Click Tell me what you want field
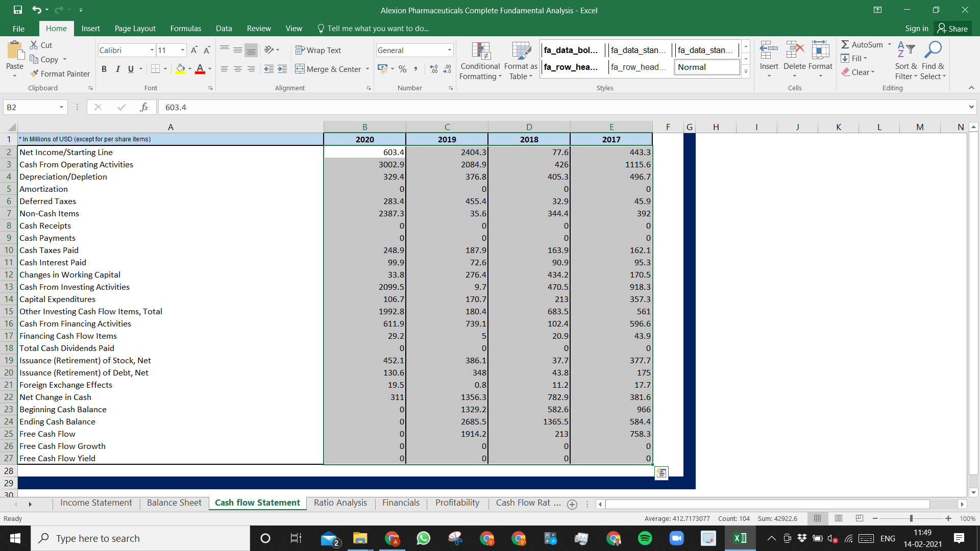This screenshot has height=551, width=980. pyautogui.click(x=378, y=29)
